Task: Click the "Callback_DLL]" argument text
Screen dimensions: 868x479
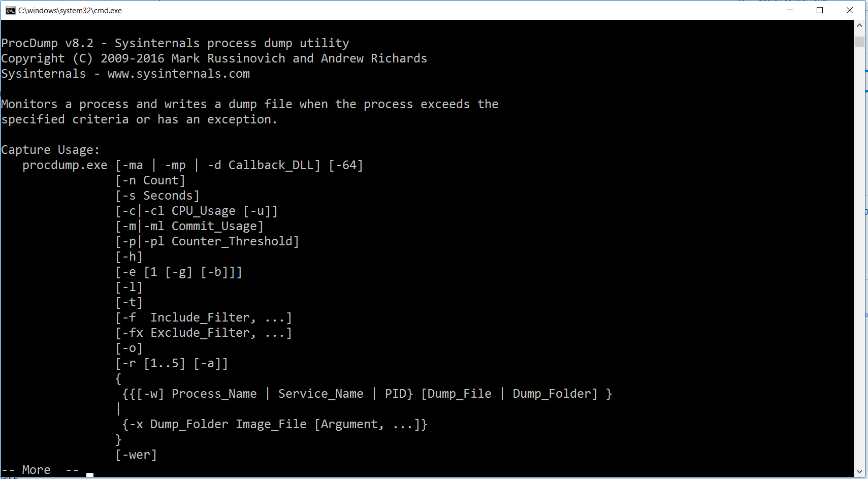Action: coord(274,165)
